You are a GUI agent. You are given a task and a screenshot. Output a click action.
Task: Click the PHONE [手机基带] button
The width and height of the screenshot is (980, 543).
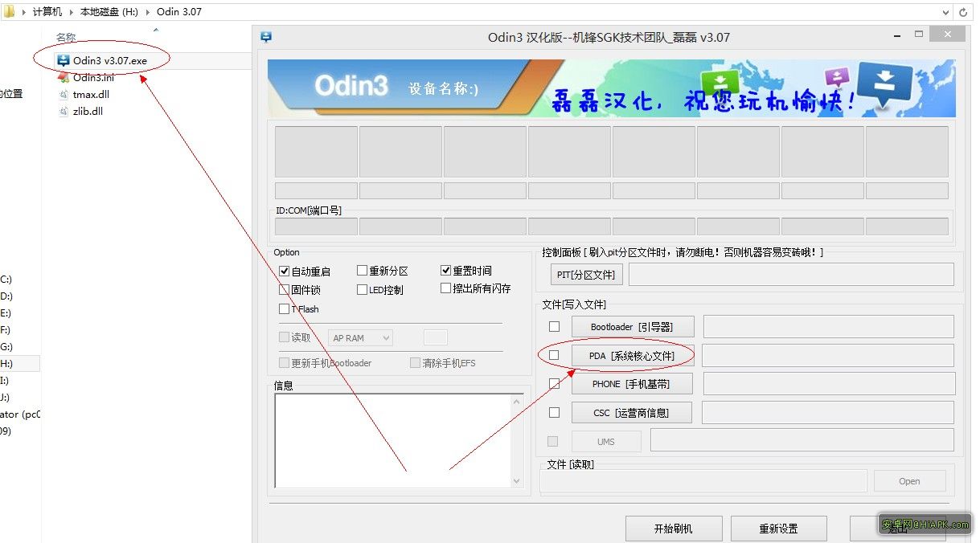pyautogui.click(x=631, y=384)
